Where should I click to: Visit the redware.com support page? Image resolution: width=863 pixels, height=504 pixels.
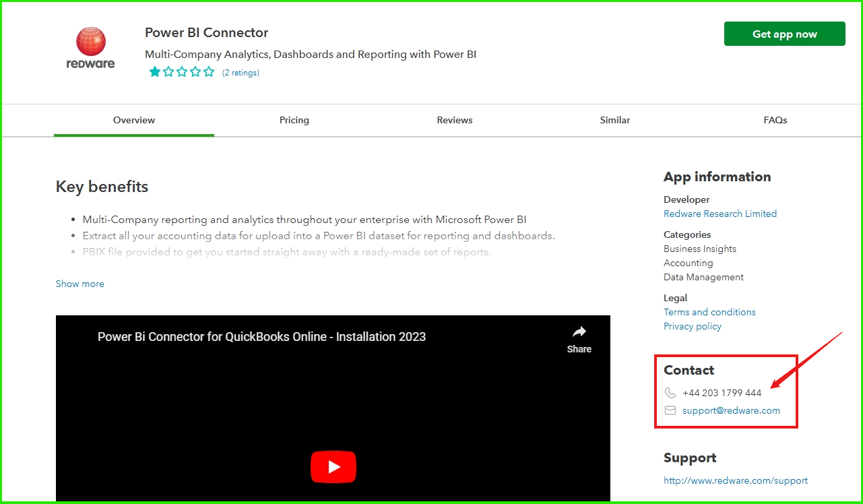coord(735,480)
